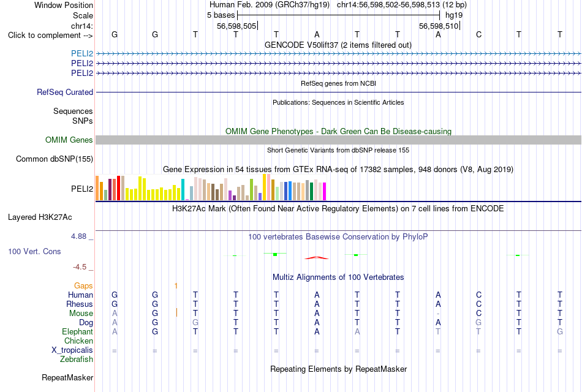The height and width of the screenshot is (392, 582).
Task: Click the cyan bar in GTEx chart
Action: point(183,190)
